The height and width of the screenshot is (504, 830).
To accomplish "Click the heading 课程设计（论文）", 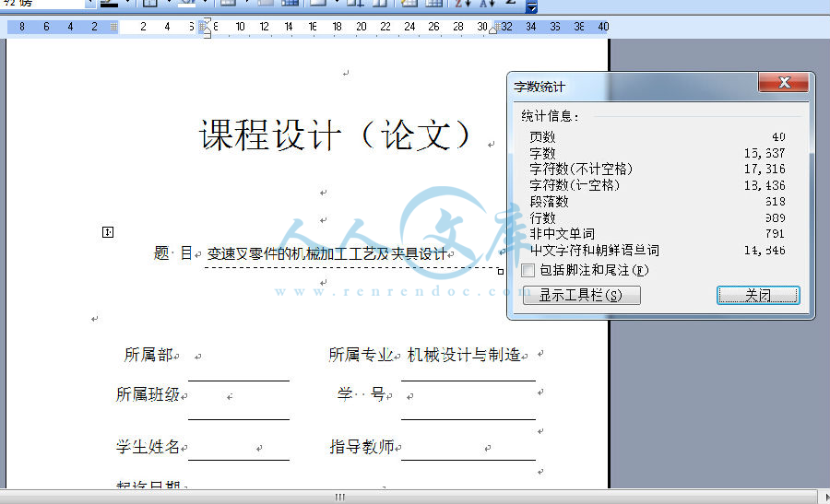I will (335, 135).
